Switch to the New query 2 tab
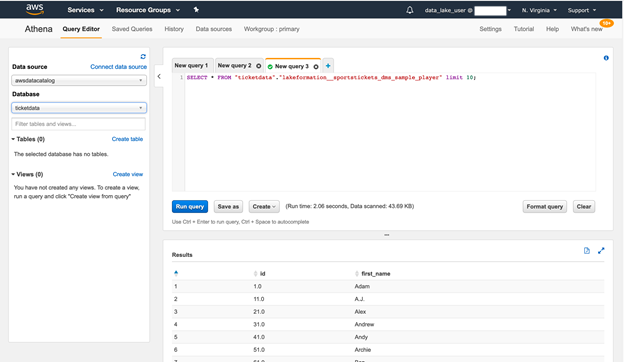 pos(234,66)
